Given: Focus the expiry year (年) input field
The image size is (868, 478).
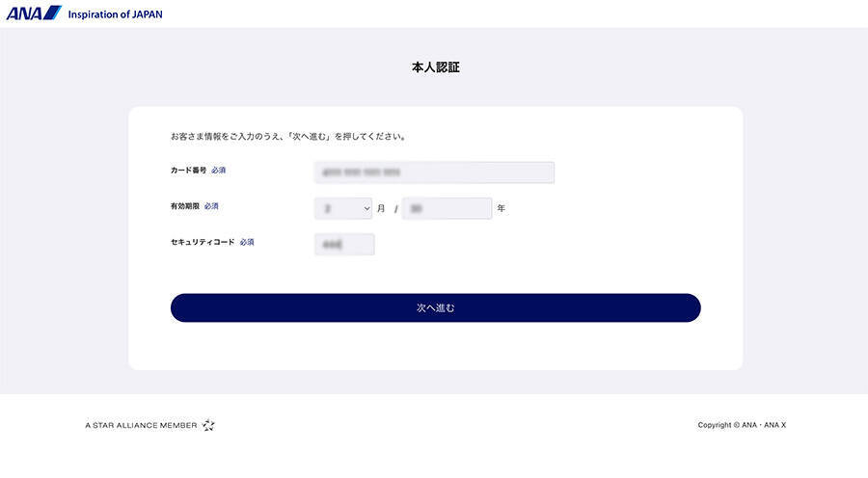Looking at the screenshot, I should coord(447,208).
